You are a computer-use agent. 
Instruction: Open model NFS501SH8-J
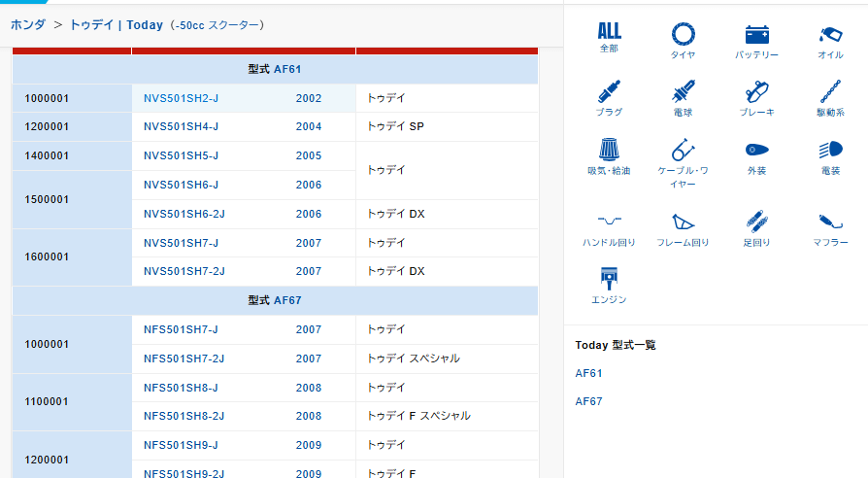[x=181, y=388]
